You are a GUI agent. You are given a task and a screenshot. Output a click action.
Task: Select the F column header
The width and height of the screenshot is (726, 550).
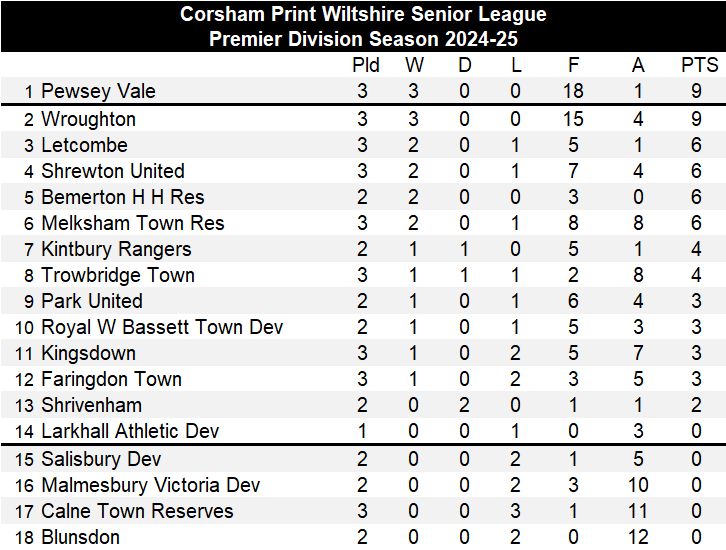573,66
